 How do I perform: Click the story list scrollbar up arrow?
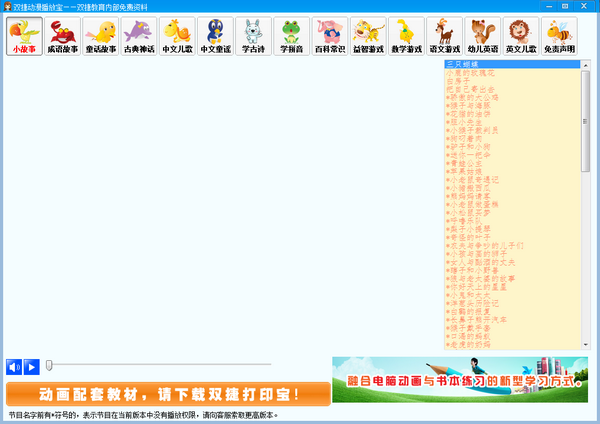tap(585, 65)
